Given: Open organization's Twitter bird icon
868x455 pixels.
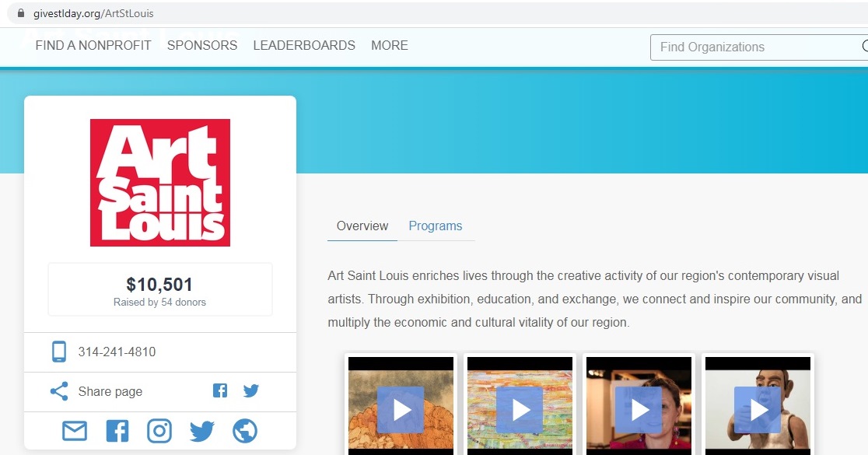Looking at the screenshot, I should pos(202,431).
